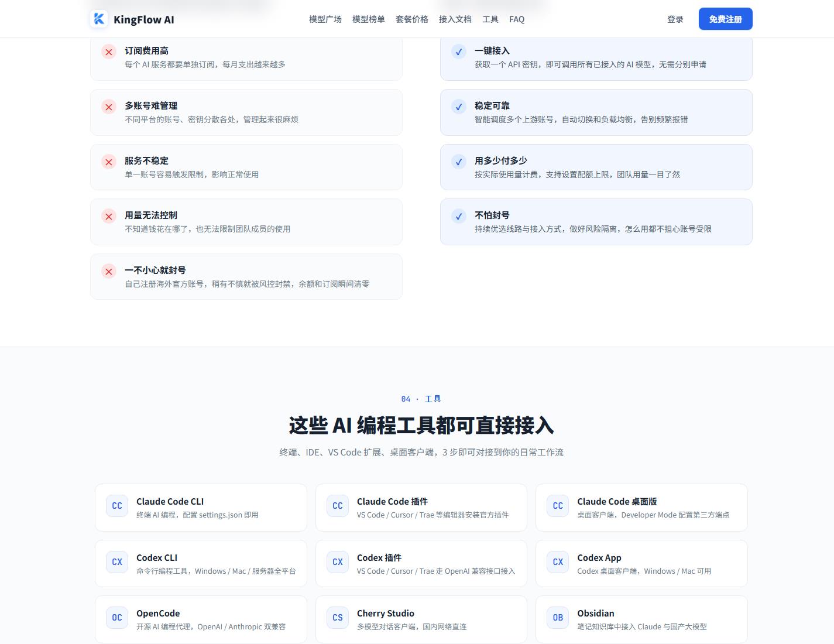Viewport: 834px width, 644px height.
Task: Click the CC icon of Claude Code 插件
Action: coord(338,506)
